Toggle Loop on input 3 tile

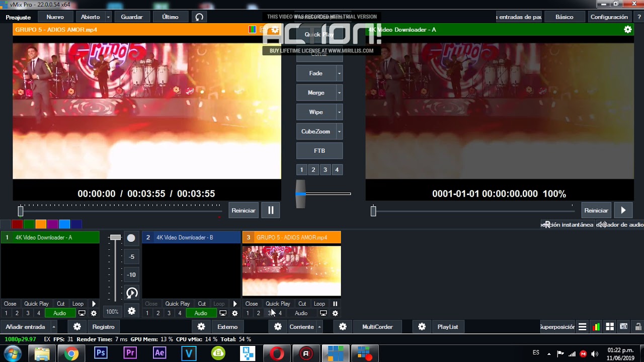319,304
